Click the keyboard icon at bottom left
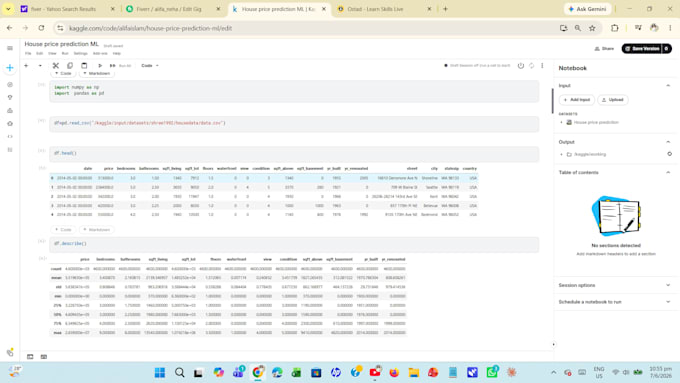This screenshot has height=383, width=680. click(x=44, y=357)
